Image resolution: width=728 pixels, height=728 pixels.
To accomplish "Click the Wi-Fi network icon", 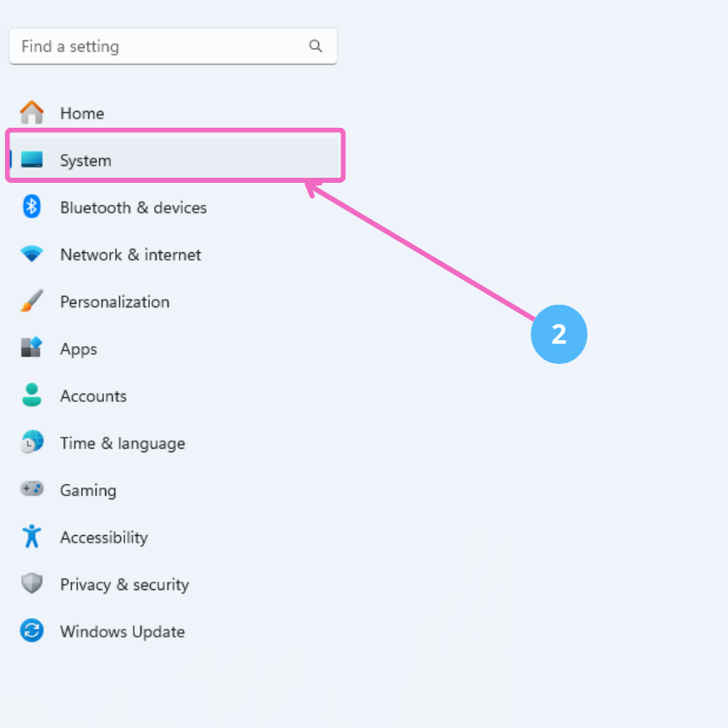I will (32, 254).
